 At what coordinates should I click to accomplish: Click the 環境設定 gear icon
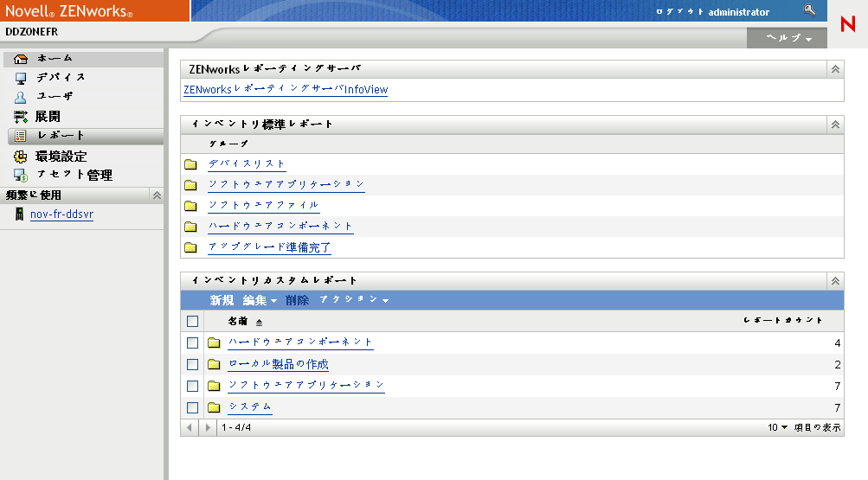pyautogui.click(x=21, y=157)
